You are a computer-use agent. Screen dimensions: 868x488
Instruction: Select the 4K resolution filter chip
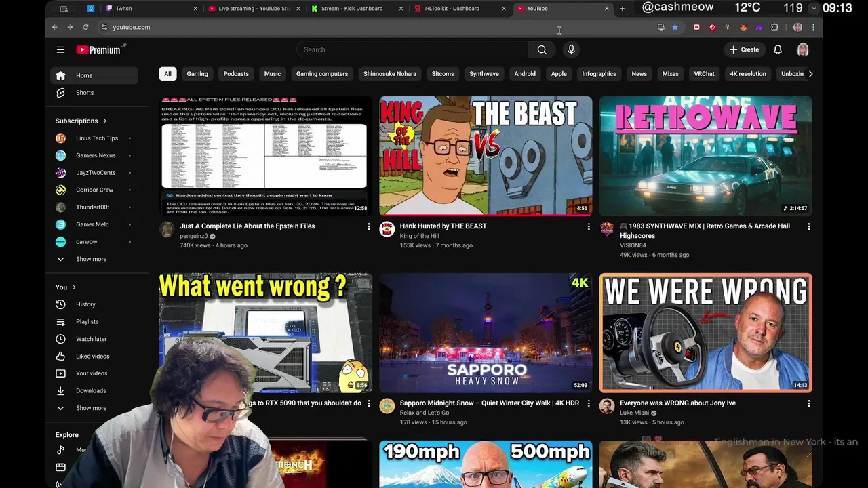click(748, 74)
